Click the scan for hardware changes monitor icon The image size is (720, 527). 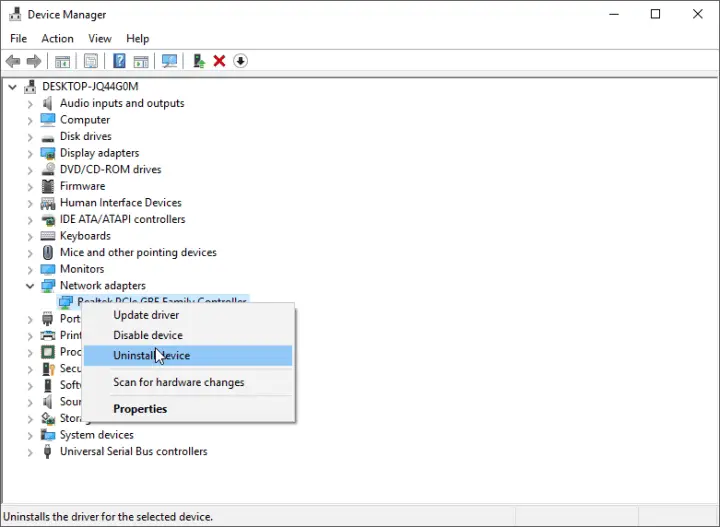click(169, 61)
